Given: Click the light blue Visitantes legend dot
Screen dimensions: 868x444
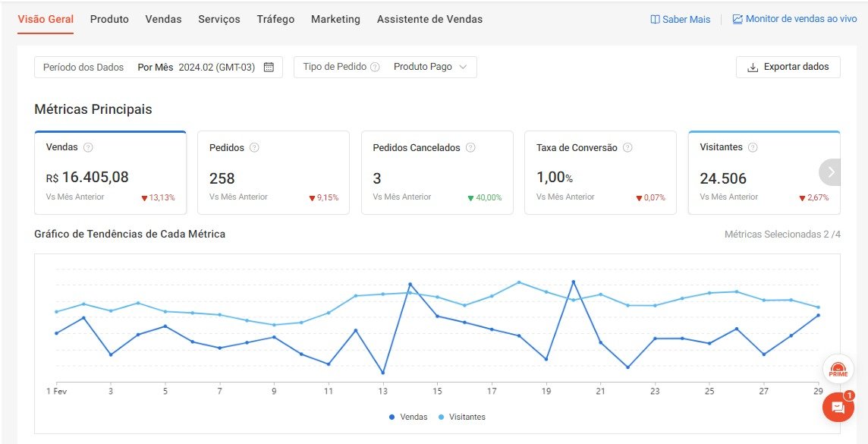Looking at the screenshot, I should point(441,417).
